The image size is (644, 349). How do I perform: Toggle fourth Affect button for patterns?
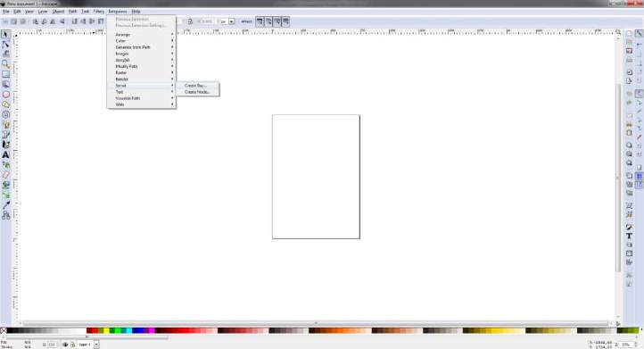pyautogui.click(x=285, y=21)
